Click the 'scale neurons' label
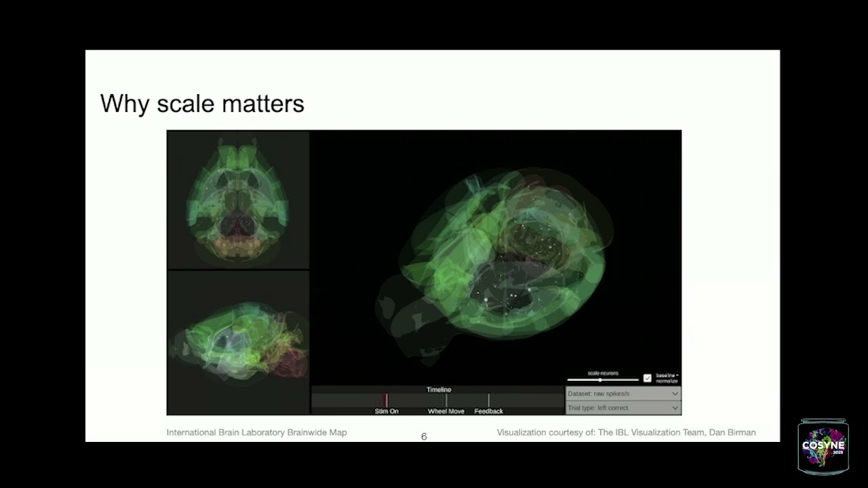Screen dimensions: 868x488 tap(603, 373)
